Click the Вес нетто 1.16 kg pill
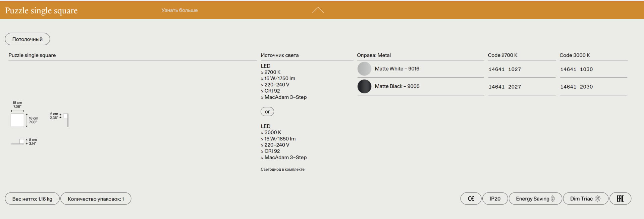 tap(32, 199)
